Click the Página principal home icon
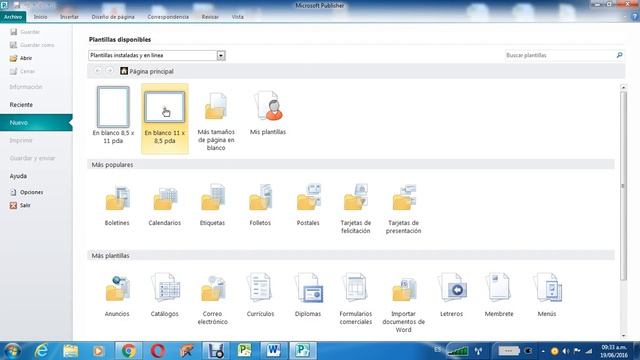This screenshot has height=360, width=640. coord(124,71)
